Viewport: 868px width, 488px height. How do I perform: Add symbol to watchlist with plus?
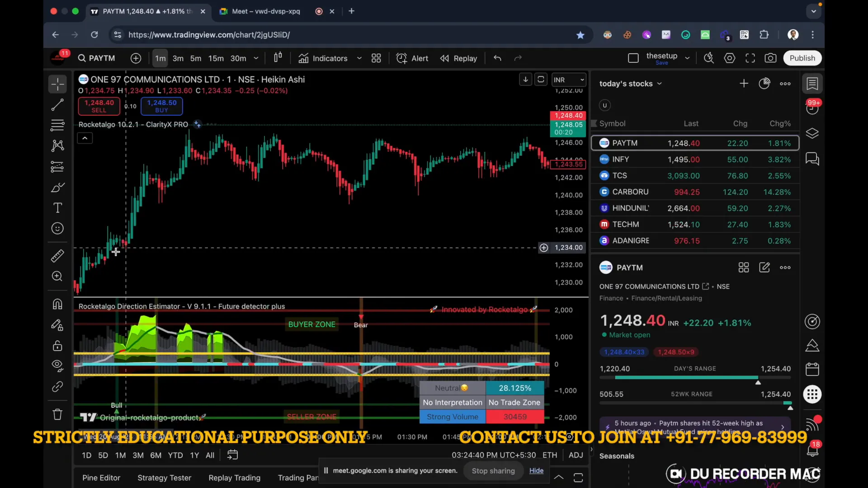pos(744,84)
